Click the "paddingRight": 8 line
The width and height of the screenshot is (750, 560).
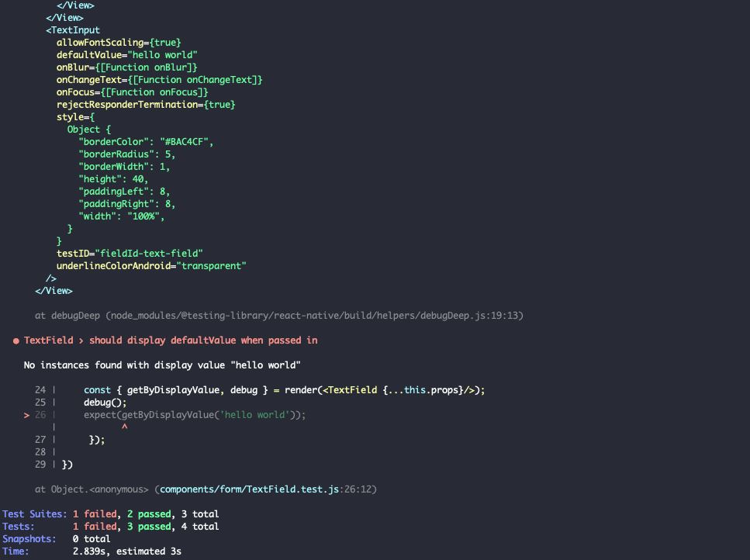pos(126,204)
